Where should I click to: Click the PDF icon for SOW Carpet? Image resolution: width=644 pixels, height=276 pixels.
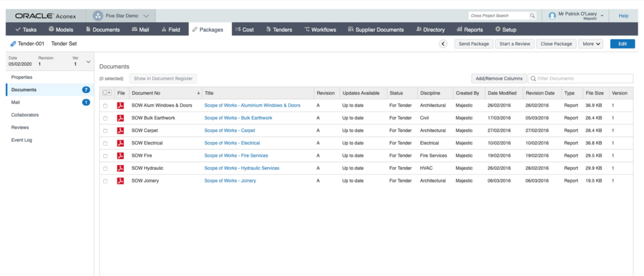(120, 130)
